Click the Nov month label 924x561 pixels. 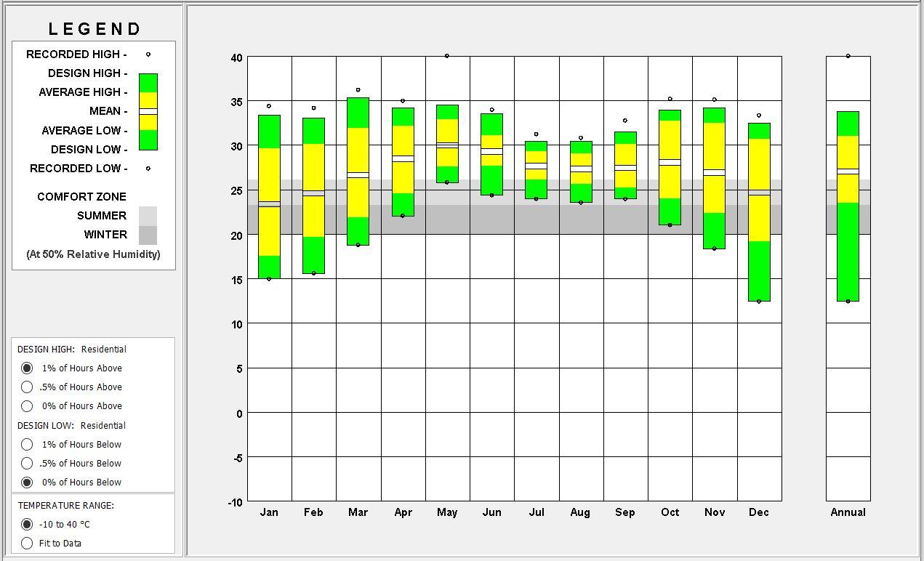(715, 512)
